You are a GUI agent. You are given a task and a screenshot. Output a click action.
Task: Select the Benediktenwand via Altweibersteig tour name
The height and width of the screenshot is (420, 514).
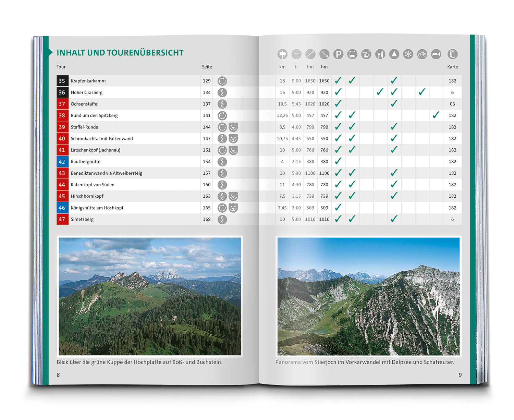point(107,173)
